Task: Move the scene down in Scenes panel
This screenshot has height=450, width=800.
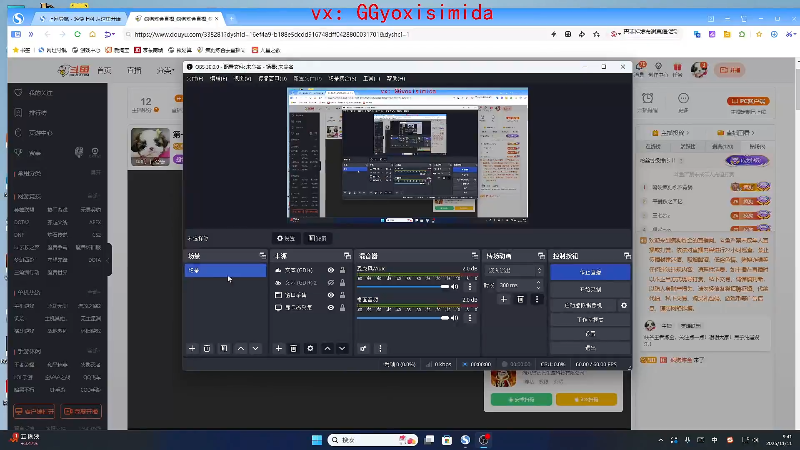Action: click(x=256, y=348)
